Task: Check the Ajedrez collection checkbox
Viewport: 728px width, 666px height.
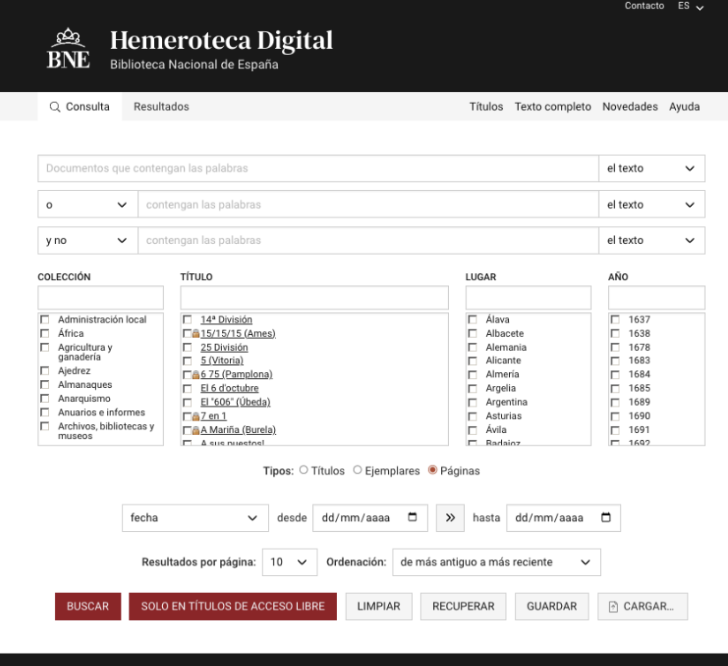Action: click(45, 371)
